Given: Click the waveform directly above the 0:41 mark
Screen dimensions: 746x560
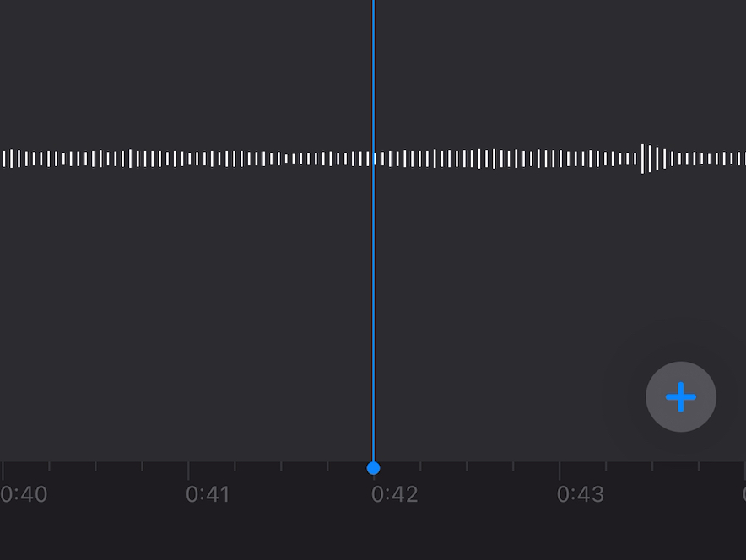Looking at the screenshot, I should pos(189,159).
